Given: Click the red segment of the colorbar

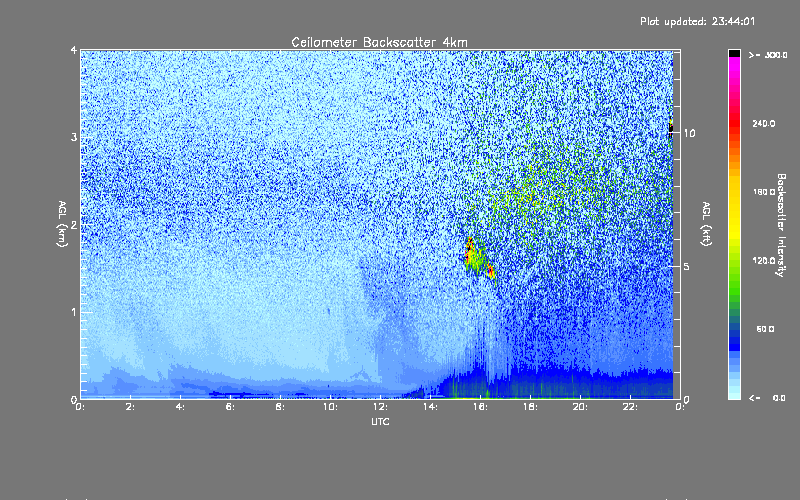Looking at the screenshot, I should [x=734, y=125].
